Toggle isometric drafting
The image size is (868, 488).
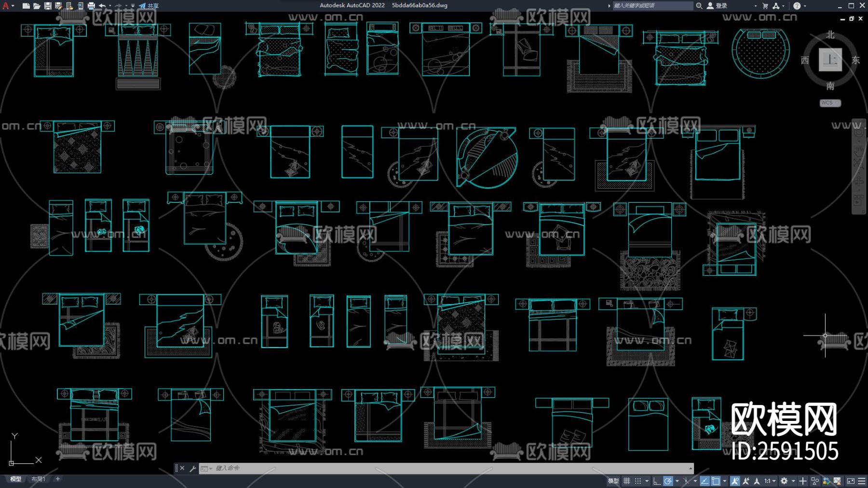pyautogui.click(x=686, y=481)
